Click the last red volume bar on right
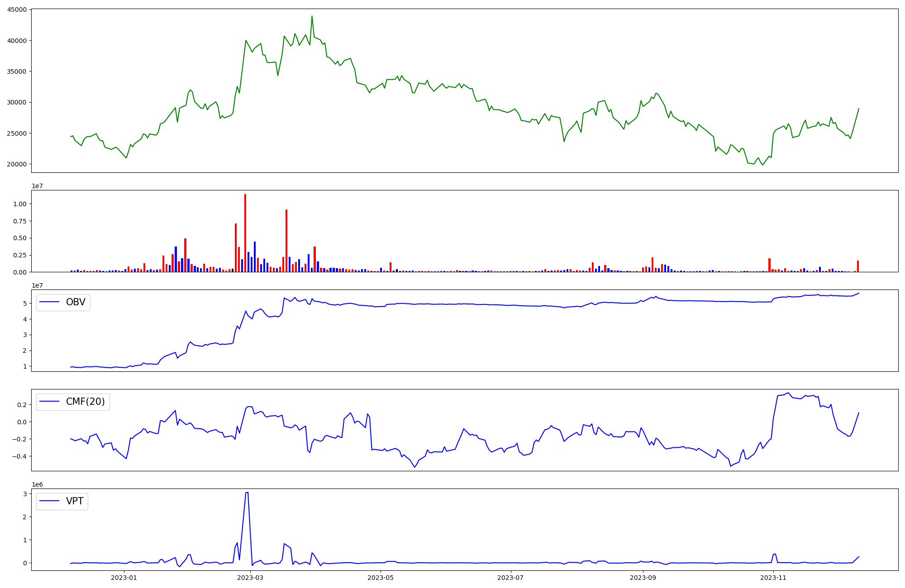This screenshot has height=588, width=905. [857, 266]
